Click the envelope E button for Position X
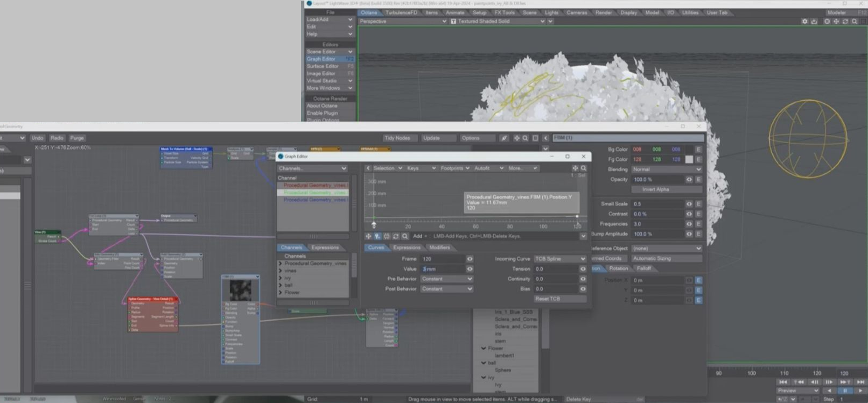 click(698, 280)
